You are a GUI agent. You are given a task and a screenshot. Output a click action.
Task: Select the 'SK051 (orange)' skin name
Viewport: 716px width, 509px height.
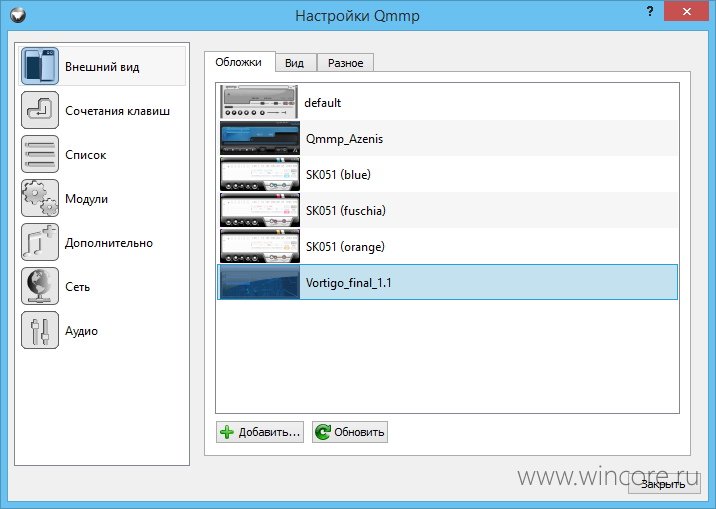pos(345,247)
